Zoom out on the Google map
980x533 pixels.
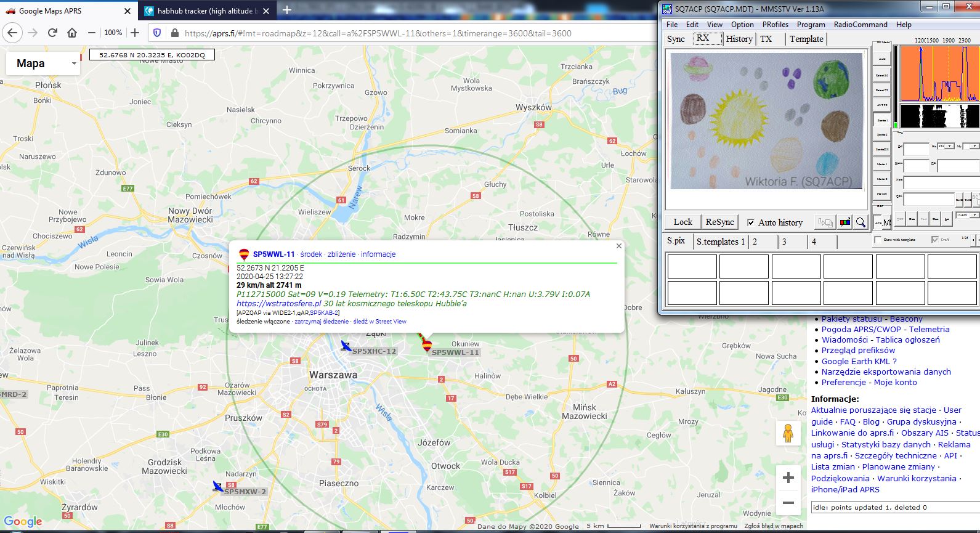coord(788,503)
